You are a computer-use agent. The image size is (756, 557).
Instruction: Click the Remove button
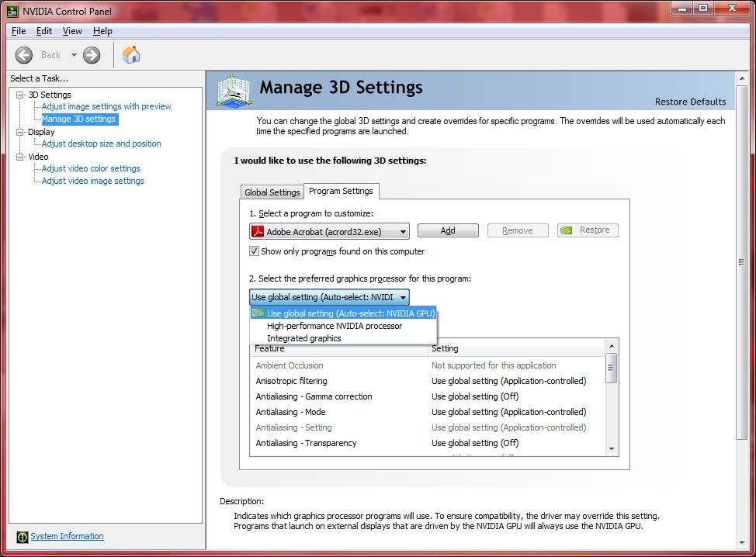click(518, 230)
